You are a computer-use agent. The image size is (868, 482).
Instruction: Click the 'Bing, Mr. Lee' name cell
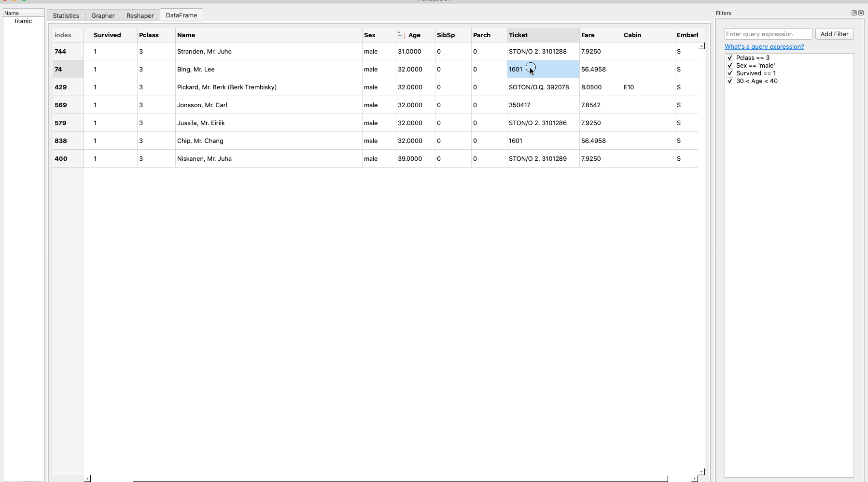tap(269, 69)
